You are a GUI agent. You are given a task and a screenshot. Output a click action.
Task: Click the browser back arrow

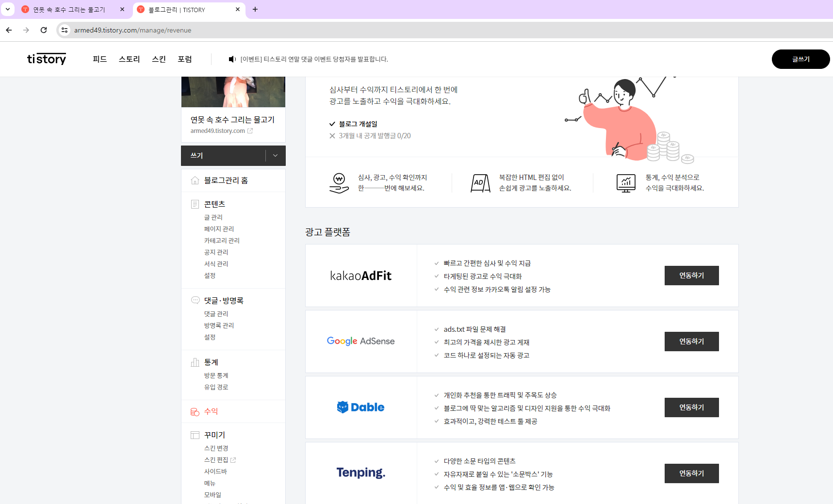pyautogui.click(x=9, y=30)
